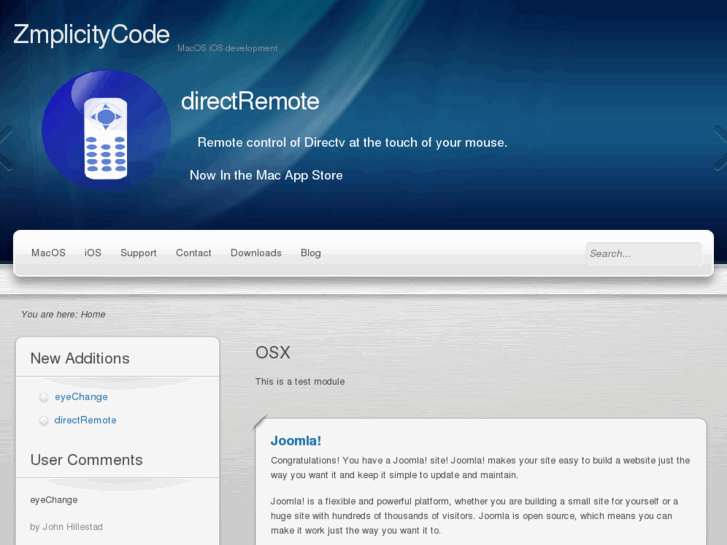Image resolution: width=727 pixels, height=545 pixels.
Task: Click 'This is a test module' text
Action: pyautogui.click(x=300, y=381)
